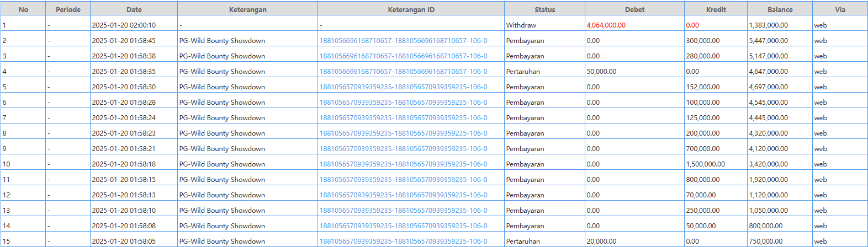Select the kredit value 250,000.00
Viewport: 868px width, 247px height.
703,211
